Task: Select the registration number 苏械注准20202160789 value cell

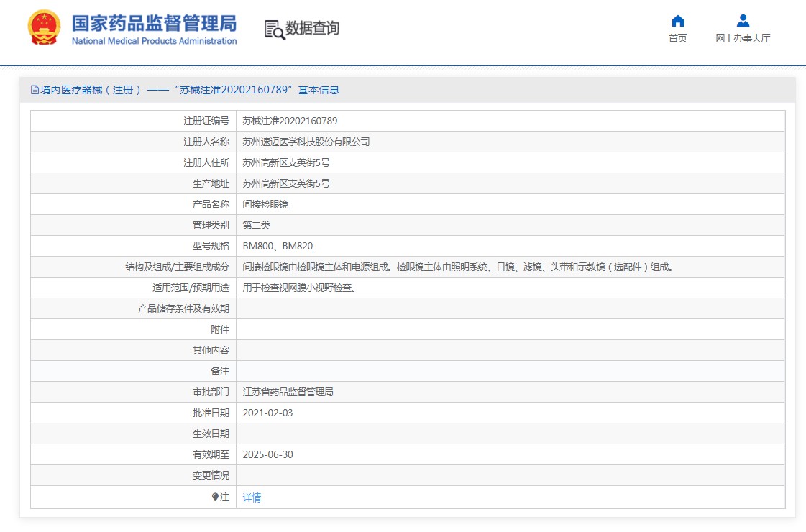Action: [x=290, y=121]
